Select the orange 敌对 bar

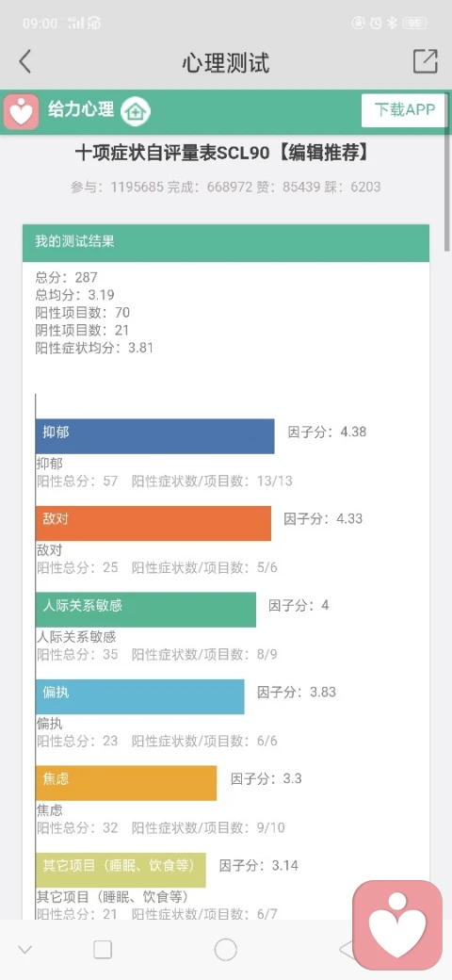click(x=153, y=522)
